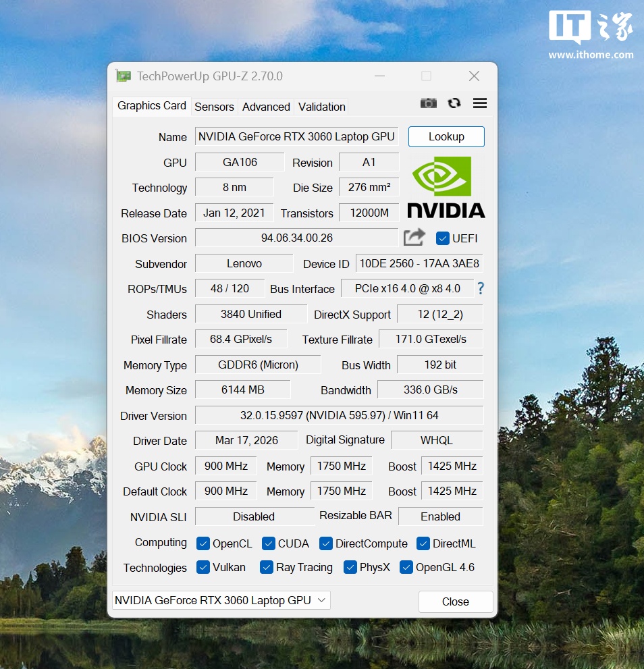Click the Die Size value 276 mm²

coord(369,187)
